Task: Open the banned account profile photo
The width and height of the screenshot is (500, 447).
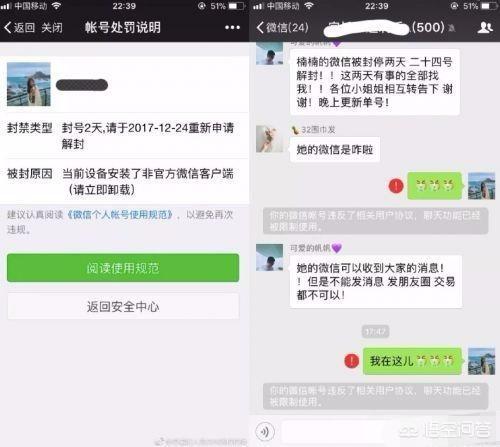Action: 29,84
